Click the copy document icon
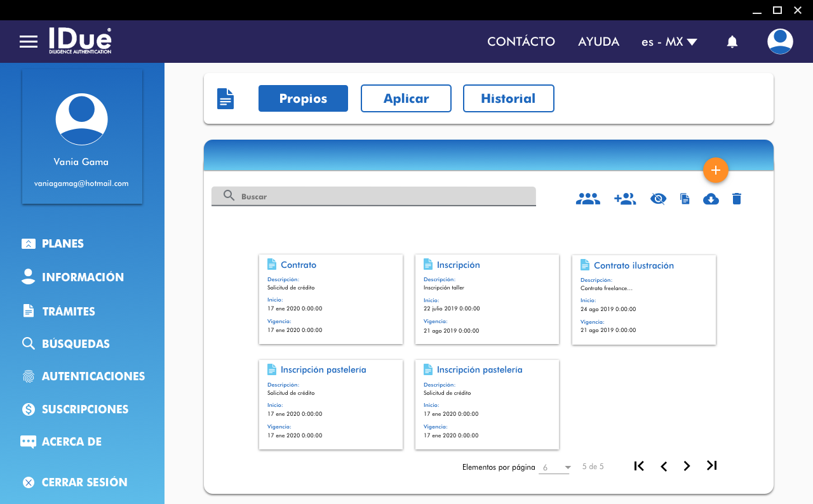 tap(685, 199)
